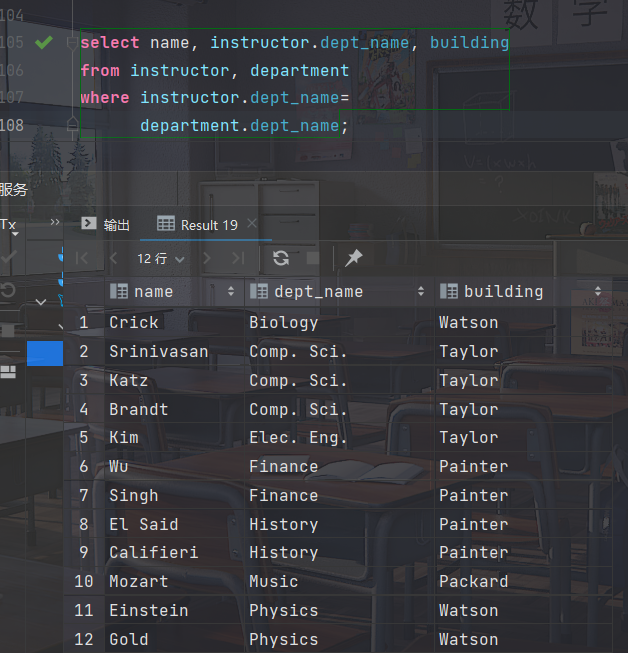Select the cell 'Crick'
628x653 pixels.
click(x=174, y=322)
